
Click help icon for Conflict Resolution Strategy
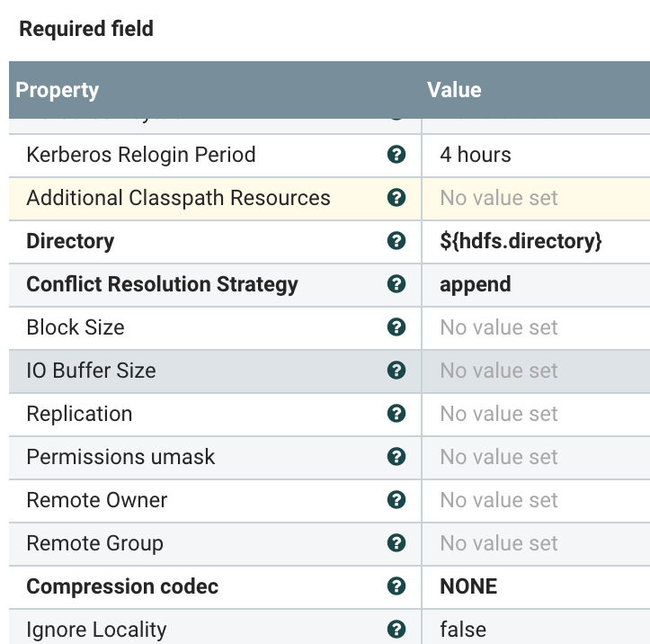(x=396, y=284)
